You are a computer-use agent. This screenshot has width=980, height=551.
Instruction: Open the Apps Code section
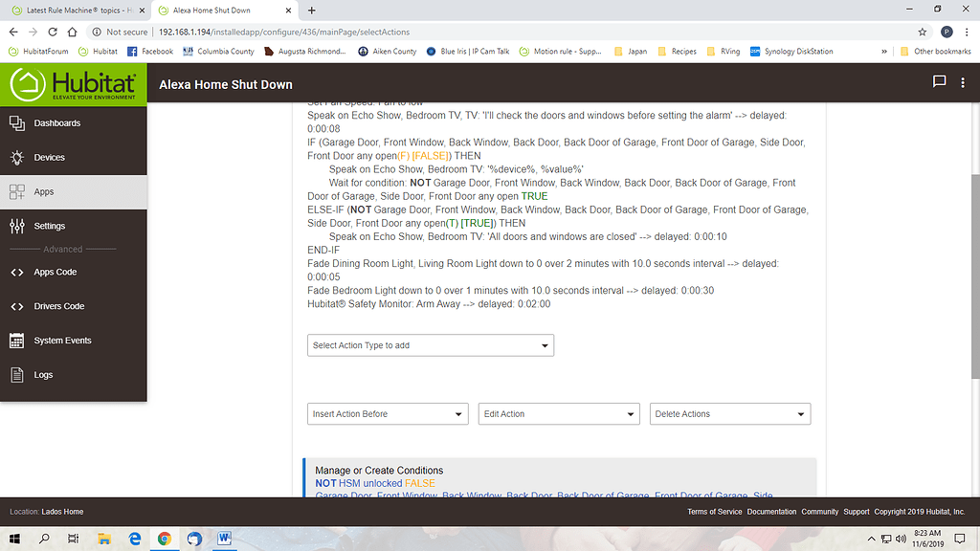[x=55, y=273]
